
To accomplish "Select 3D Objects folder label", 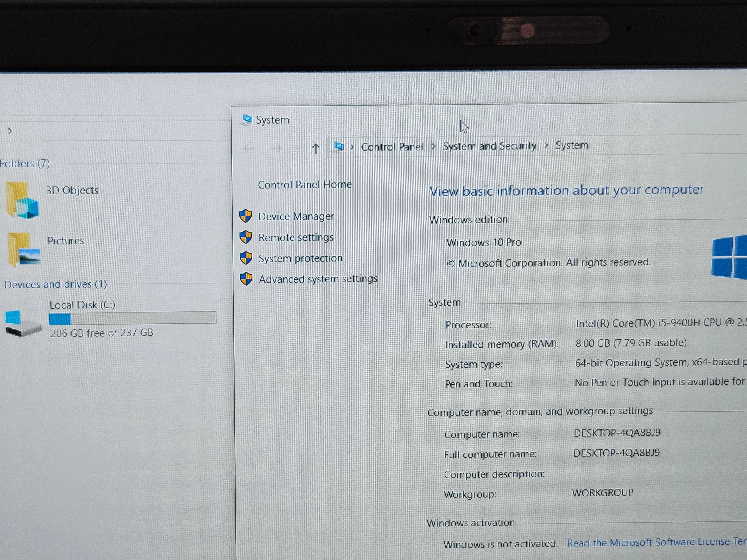I will (72, 190).
